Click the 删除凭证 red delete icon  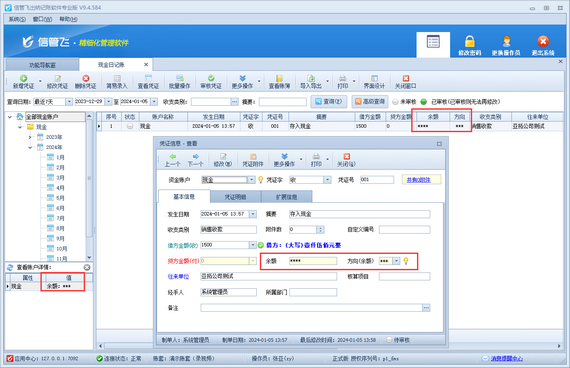(x=86, y=78)
